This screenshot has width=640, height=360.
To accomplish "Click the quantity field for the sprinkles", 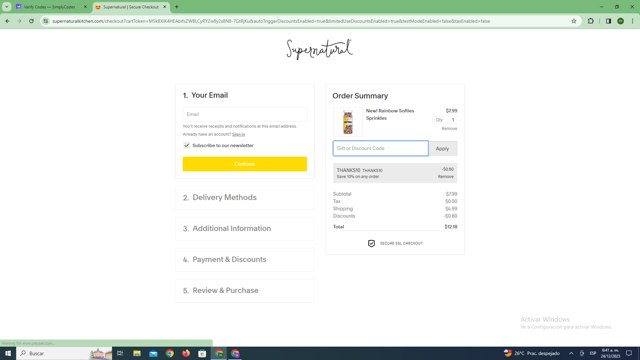I will click(x=445, y=120).
